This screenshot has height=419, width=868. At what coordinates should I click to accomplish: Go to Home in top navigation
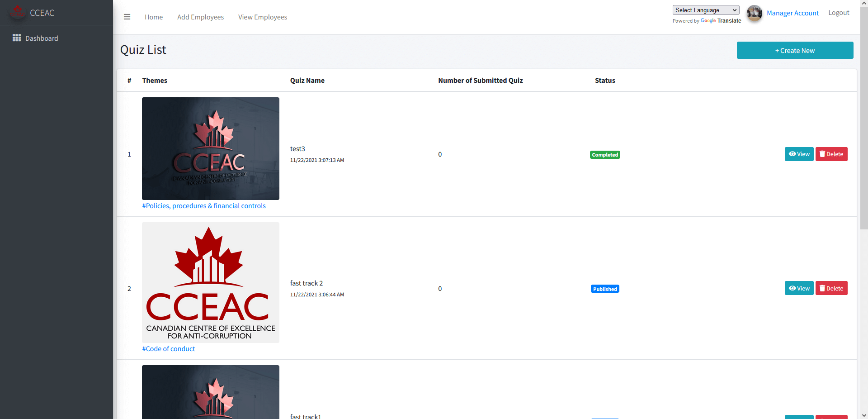(154, 17)
